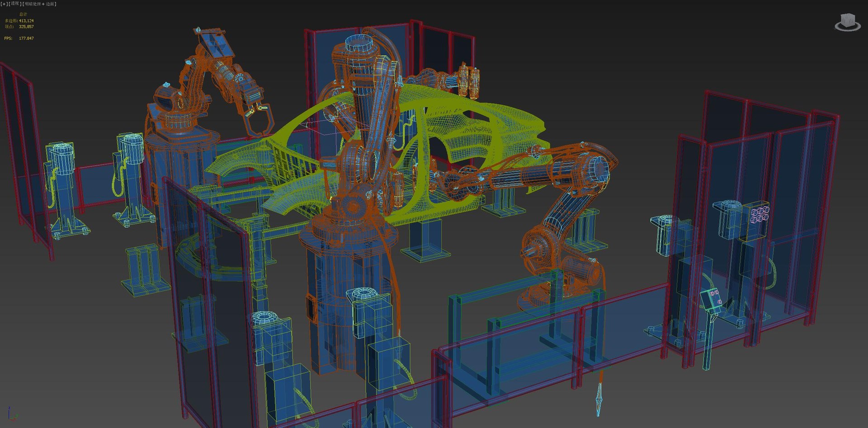
Task: Open the 明暗处理 + 边面 shading menu
Action: click(39, 4)
